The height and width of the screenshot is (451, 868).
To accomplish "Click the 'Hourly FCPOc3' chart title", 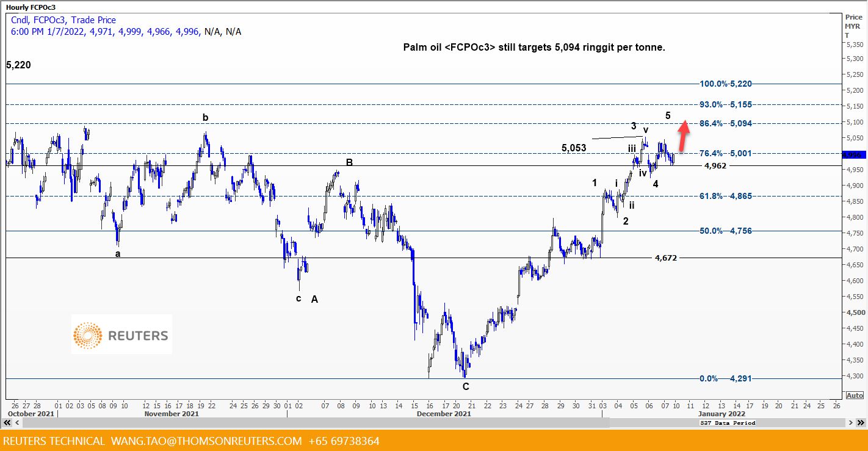I will coord(30,7).
